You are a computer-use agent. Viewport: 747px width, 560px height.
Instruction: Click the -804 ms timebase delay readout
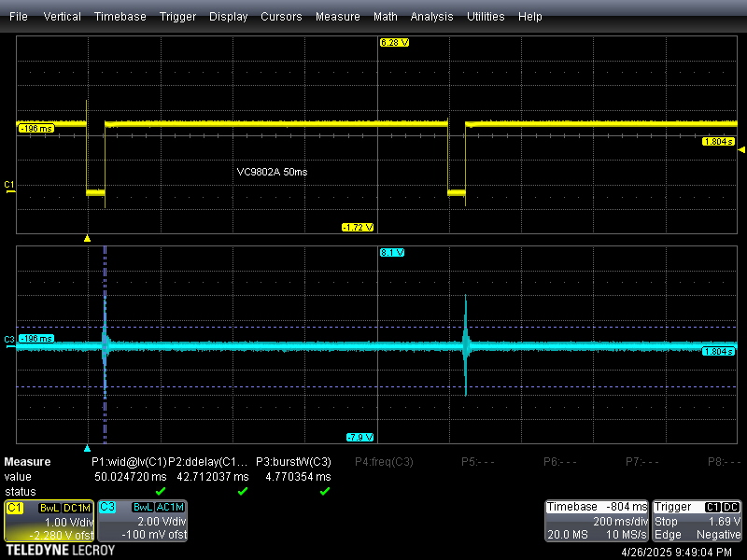pyautogui.click(x=627, y=507)
